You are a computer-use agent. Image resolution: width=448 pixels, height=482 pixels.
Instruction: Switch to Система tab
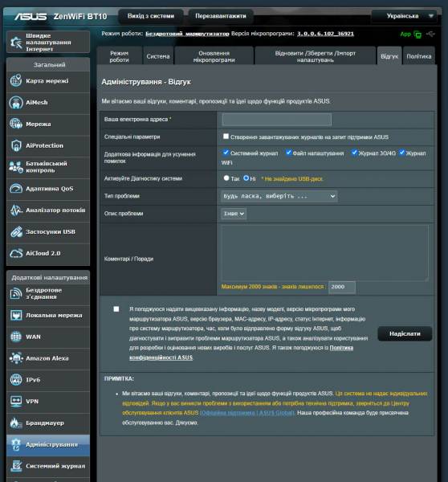coord(158,56)
